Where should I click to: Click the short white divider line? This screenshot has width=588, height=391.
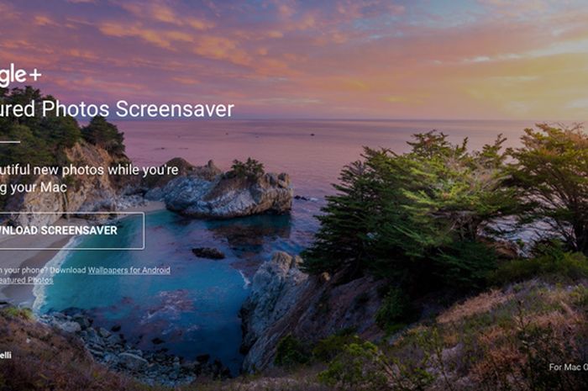pos(10,142)
